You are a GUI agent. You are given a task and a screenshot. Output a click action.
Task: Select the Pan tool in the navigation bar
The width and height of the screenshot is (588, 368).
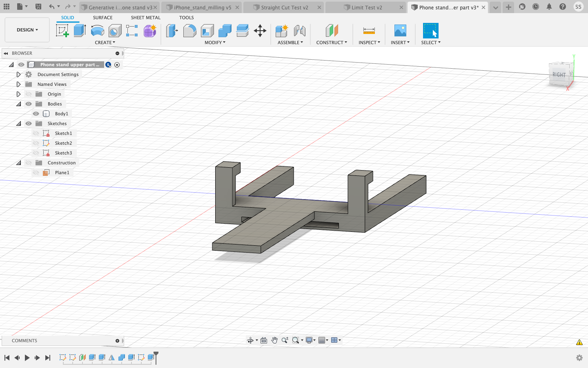pyautogui.click(x=275, y=340)
